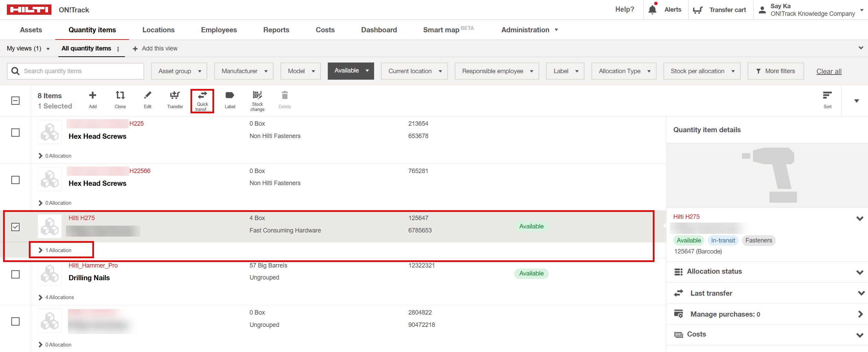868x352 pixels.
Task: Select the Drilling Nails row checkbox
Action: [15, 274]
